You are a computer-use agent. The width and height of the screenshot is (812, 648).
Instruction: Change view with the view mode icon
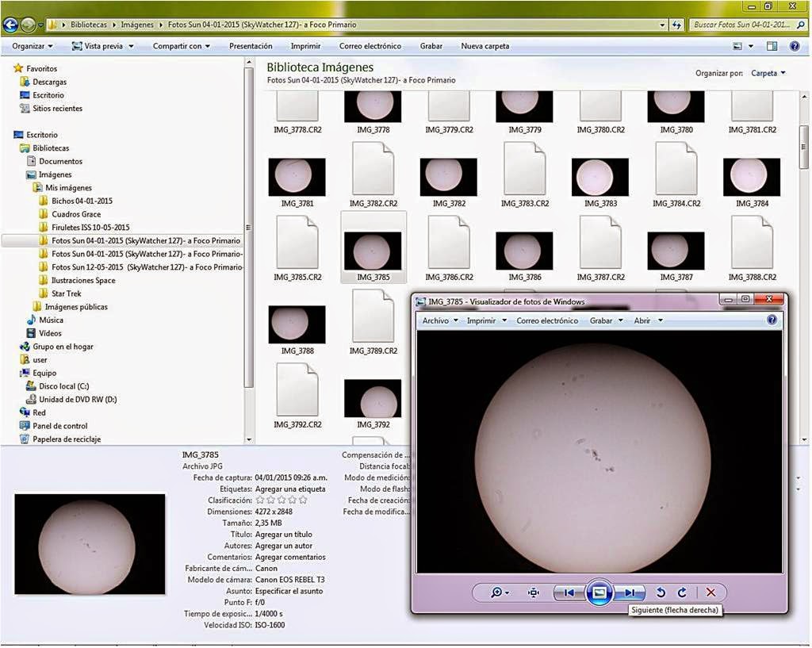coord(737,46)
